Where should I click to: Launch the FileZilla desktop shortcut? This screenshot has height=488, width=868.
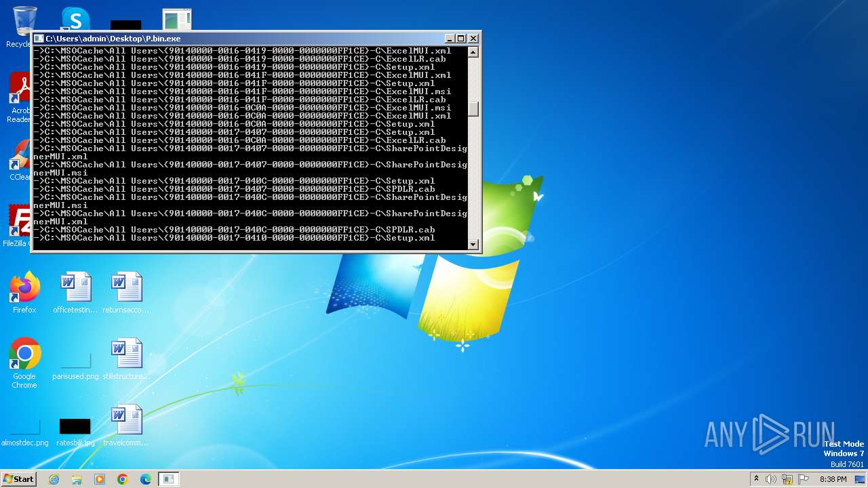pos(19,226)
